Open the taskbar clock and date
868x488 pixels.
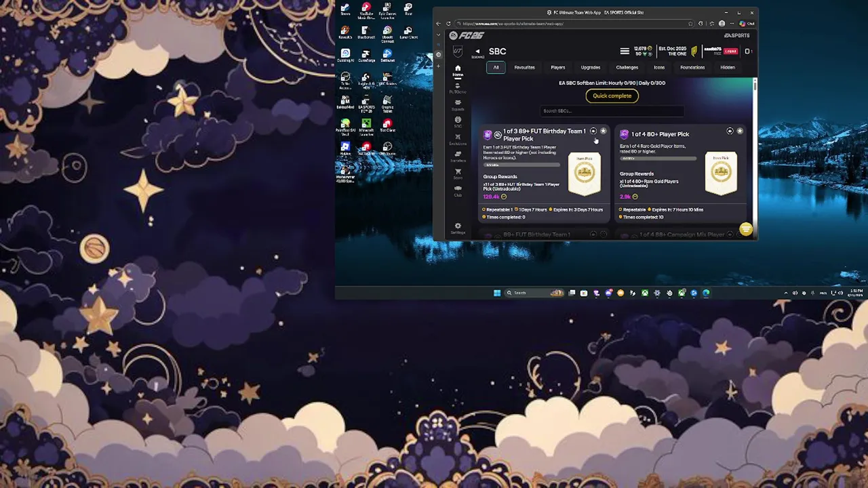855,293
